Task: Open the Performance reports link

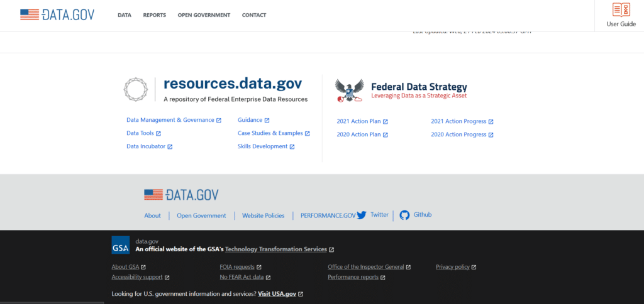Action: pos(353,277)
